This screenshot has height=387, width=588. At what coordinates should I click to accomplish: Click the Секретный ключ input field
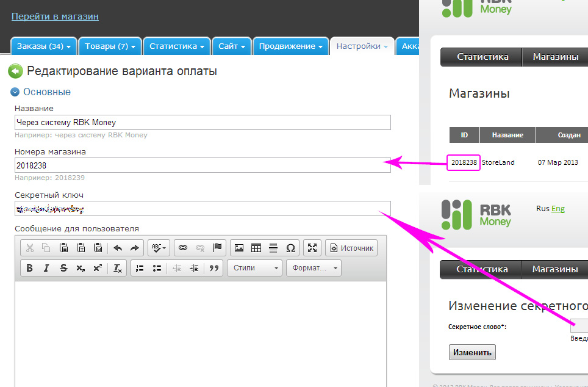point(203,209)
